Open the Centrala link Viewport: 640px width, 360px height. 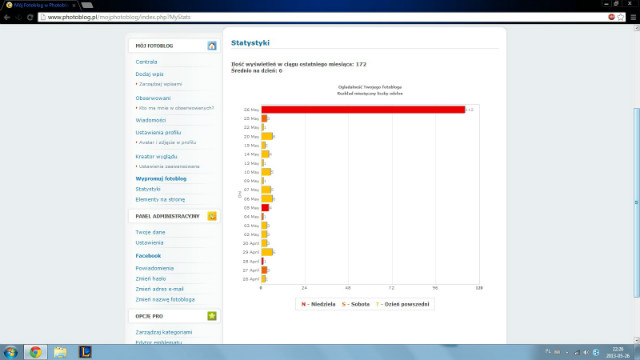coord(146,62)
